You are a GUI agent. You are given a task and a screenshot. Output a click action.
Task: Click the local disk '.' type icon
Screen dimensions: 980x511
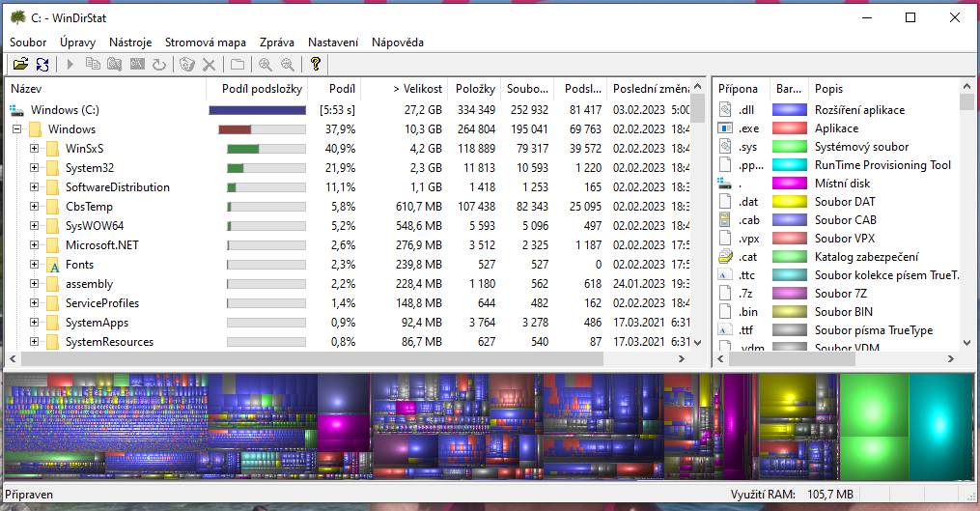[x=725, y=184]
